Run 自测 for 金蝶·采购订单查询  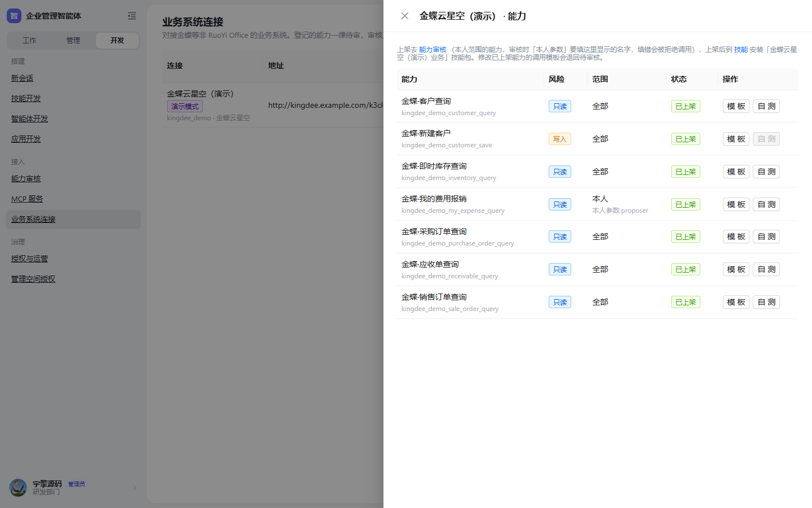(x=766, y=237)
